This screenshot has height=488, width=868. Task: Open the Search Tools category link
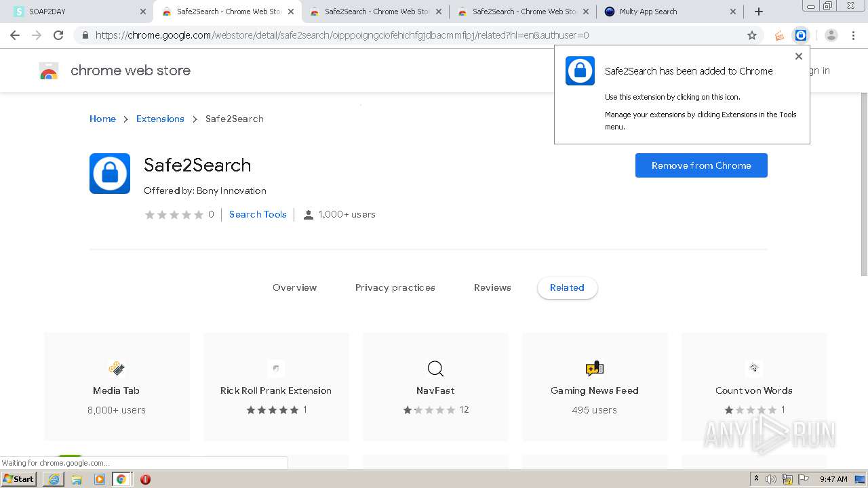click(x=258, y=214)
